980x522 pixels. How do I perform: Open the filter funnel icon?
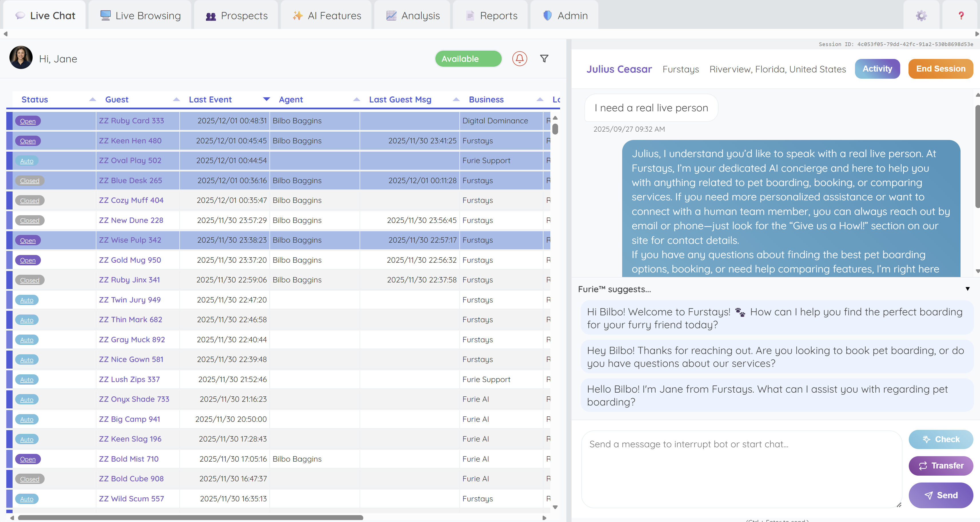coord(544,59)
